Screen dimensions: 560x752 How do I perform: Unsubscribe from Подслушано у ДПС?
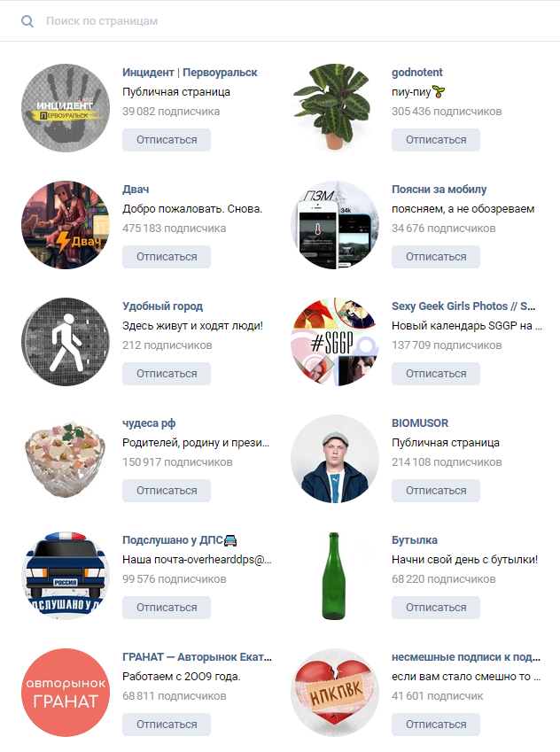(167, 608)
